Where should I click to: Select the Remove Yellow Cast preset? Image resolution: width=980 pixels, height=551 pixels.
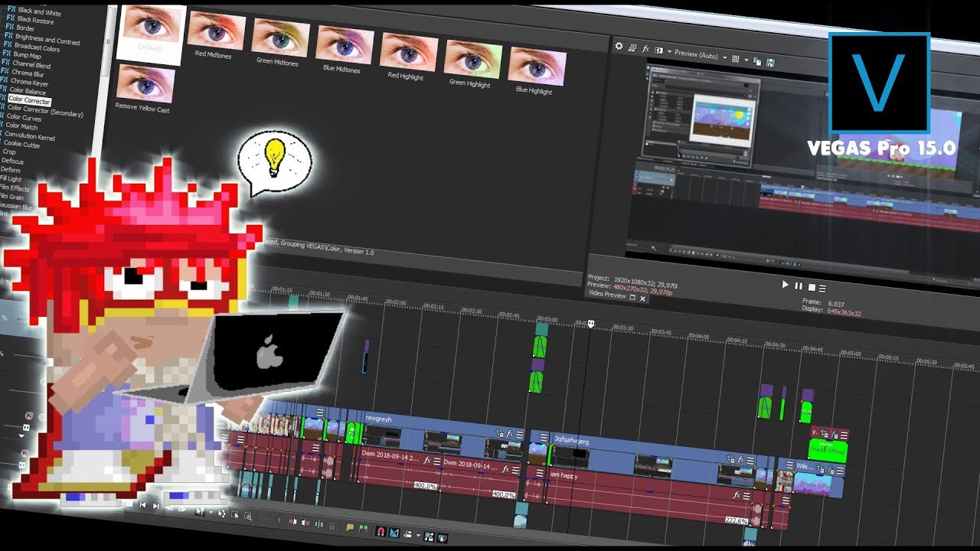(144, 90)
